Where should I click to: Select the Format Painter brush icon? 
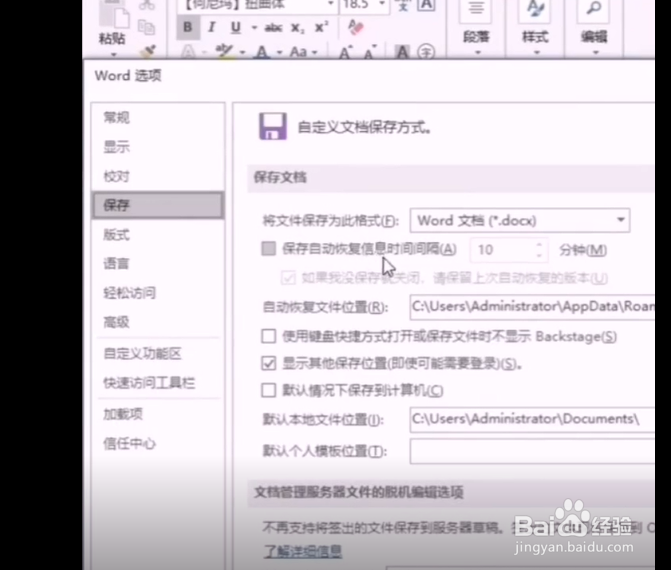click(x=148, y=51)
